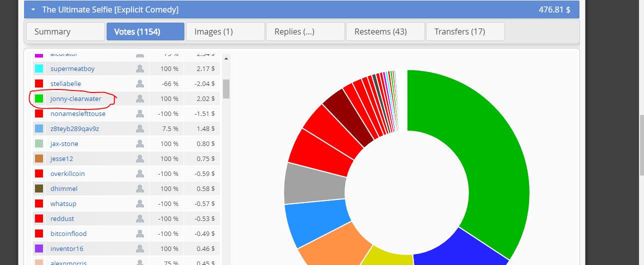Viewport: 644px width, 265px height.
Task: Click the pale green swatch next to jax-stone
Action: (x=39, y=143)
